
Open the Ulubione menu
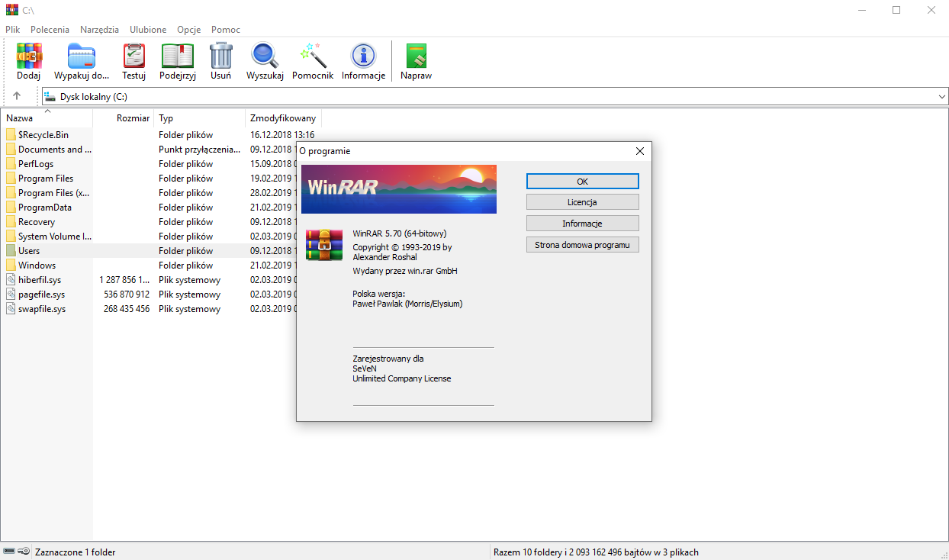(x=148, y=30)
